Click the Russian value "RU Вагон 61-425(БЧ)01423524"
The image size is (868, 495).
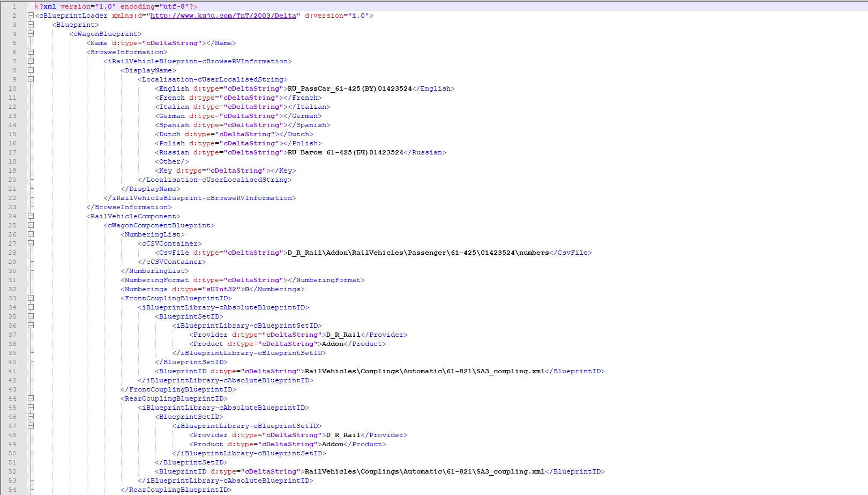pos(346,152)
